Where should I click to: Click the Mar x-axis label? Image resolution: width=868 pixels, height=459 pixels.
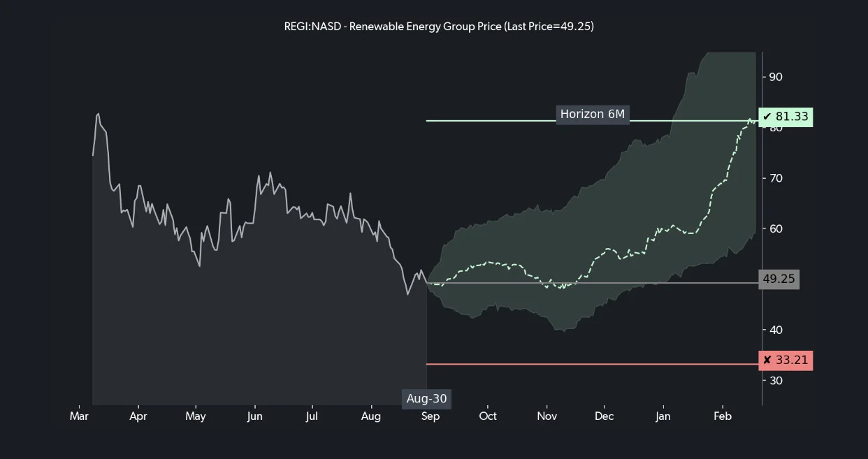pos(79,416)
